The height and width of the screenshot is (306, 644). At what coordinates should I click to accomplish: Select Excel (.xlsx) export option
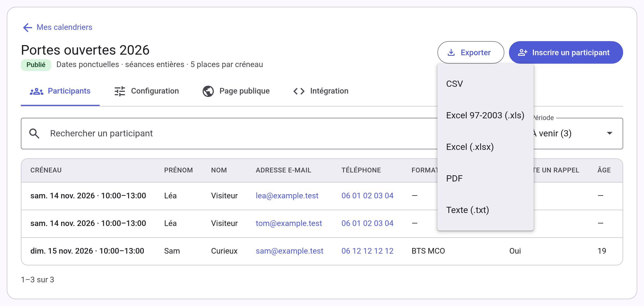click(x=485, y=147)
